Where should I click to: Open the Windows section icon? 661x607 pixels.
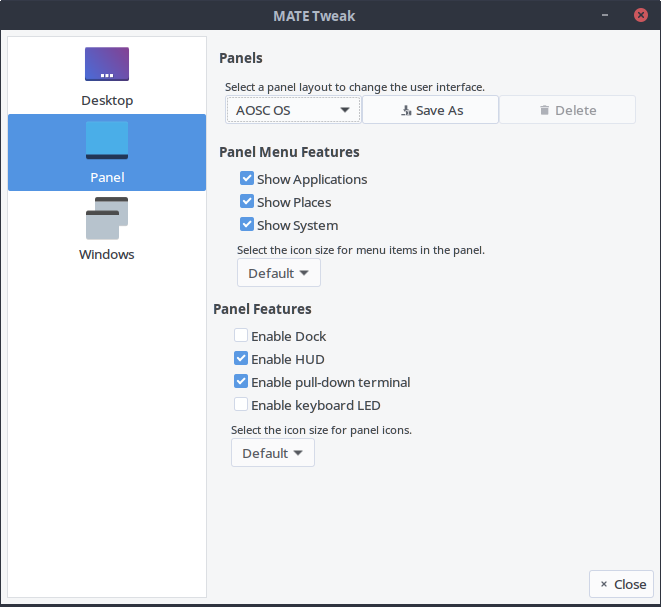[x=107, y=218]
